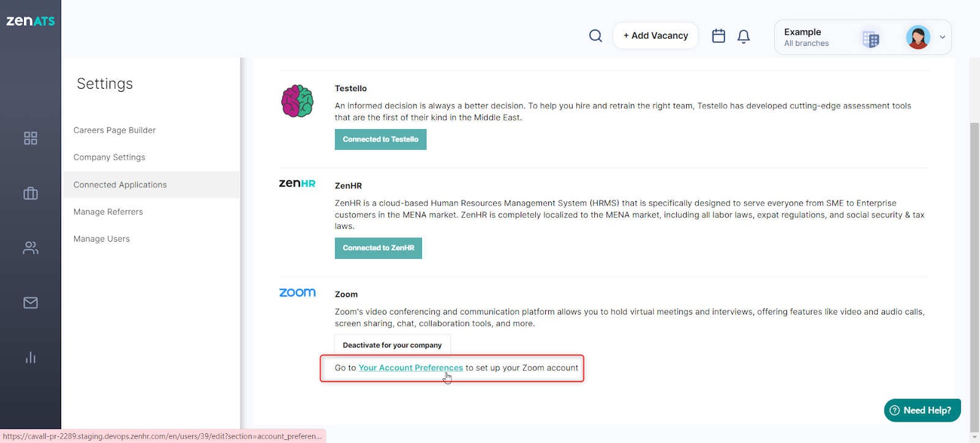Click the company building icon
The height and width of the screenshot is (443, 980).
(x=870, y=39)
